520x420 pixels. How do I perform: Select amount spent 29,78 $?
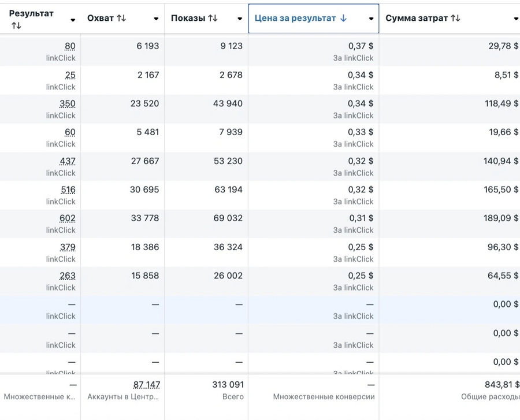click(x=503, y=46)
